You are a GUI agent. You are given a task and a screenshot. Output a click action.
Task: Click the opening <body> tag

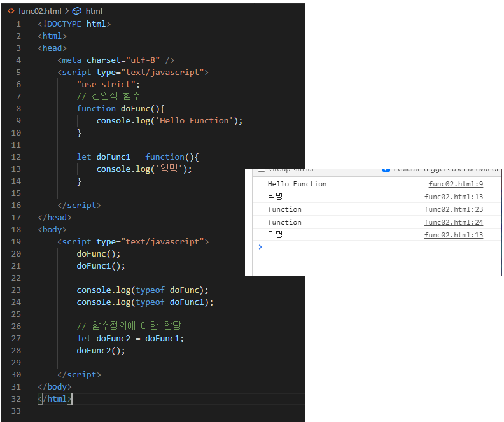click(x=52, y=230)
